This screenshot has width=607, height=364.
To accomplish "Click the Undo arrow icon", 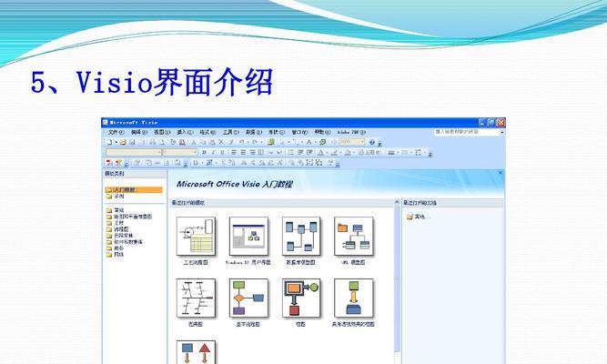I will click(x=241, y=142).
